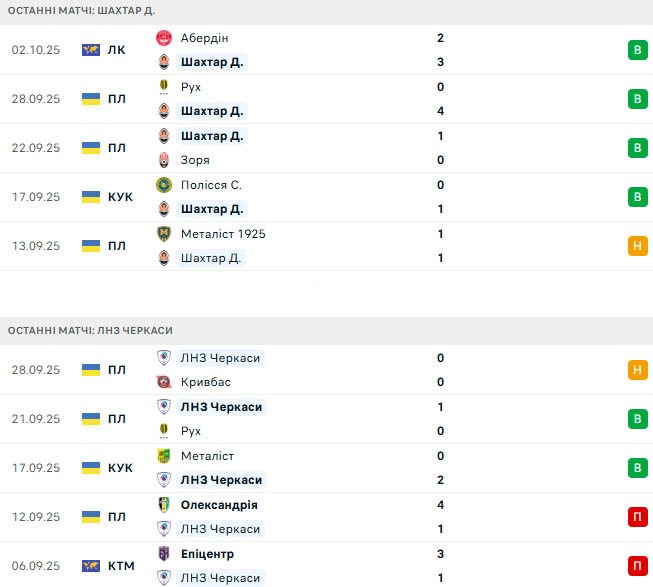The image size is (653, 587).
Task: Open the Абердін team link
Action: point(205,38)
